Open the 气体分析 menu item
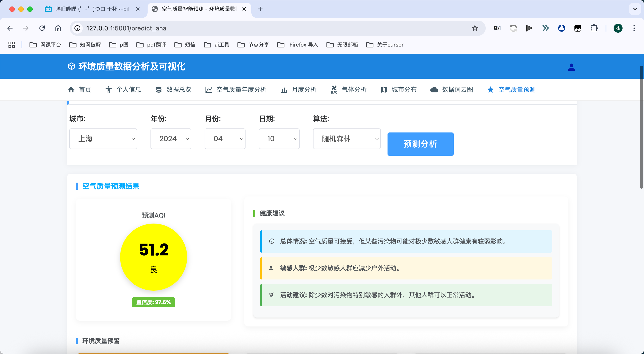The width and height of the screenshot is (644, 354). click(354, 90)
